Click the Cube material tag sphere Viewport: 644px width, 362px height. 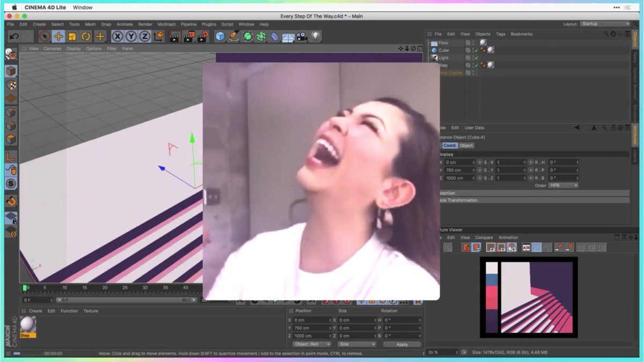[491, 50]
